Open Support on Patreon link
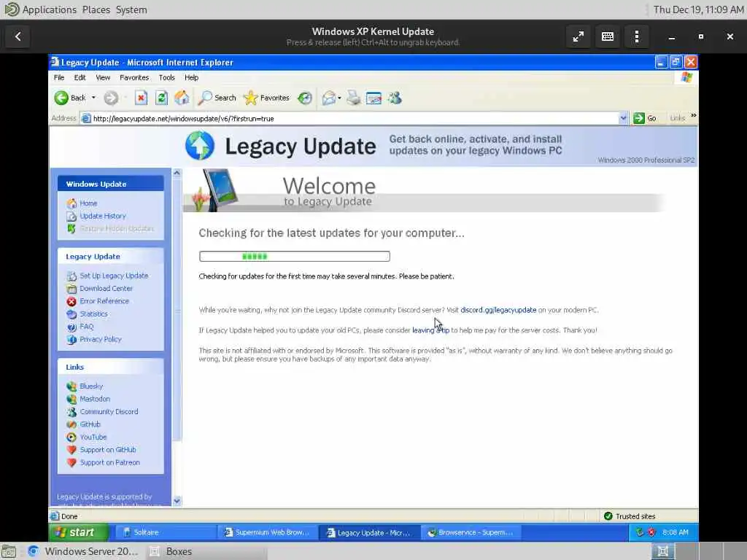The height and width of the screenshot is (560, 747). [110, 462]
